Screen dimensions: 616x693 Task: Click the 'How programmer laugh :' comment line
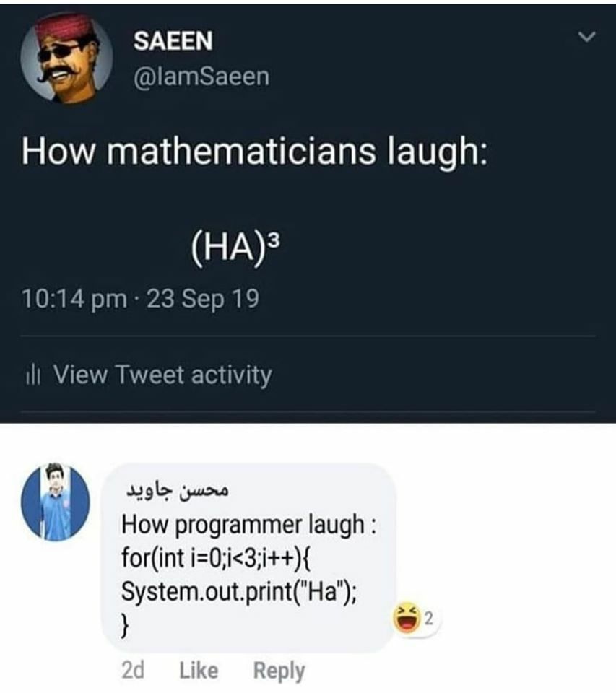(249, 525)
